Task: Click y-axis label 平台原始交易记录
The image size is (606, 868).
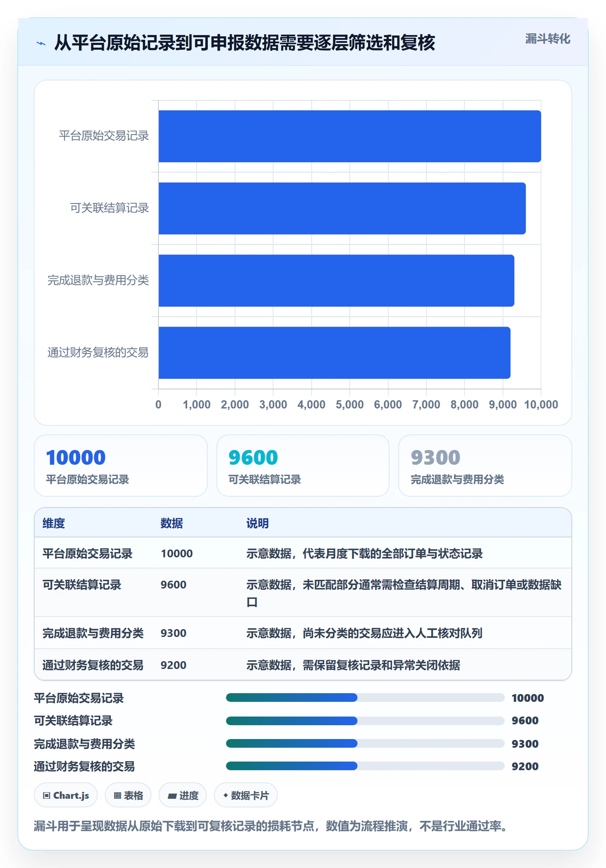Action: (104, 136)
